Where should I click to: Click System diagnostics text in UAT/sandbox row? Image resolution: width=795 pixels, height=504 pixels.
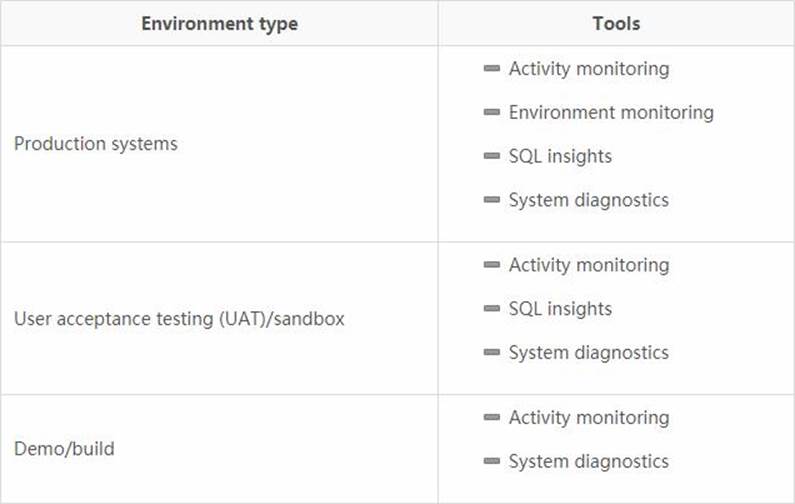pyautogui.click(x=588, y=353)
